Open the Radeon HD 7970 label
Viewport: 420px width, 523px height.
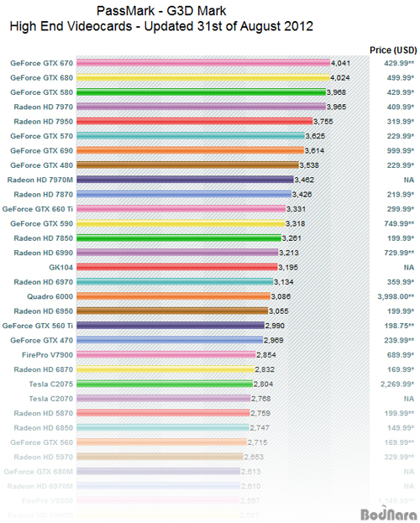pyautogui.click(x=43, y=107)
